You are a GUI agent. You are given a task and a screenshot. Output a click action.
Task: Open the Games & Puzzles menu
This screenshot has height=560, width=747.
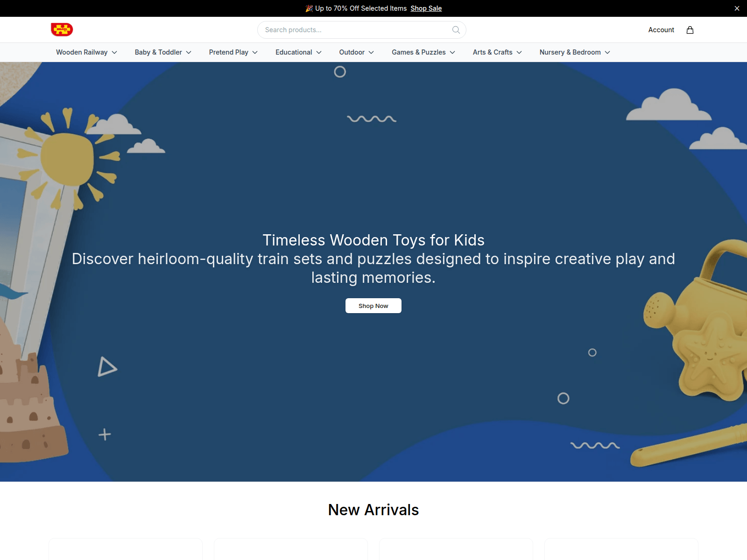pos(423,52)
